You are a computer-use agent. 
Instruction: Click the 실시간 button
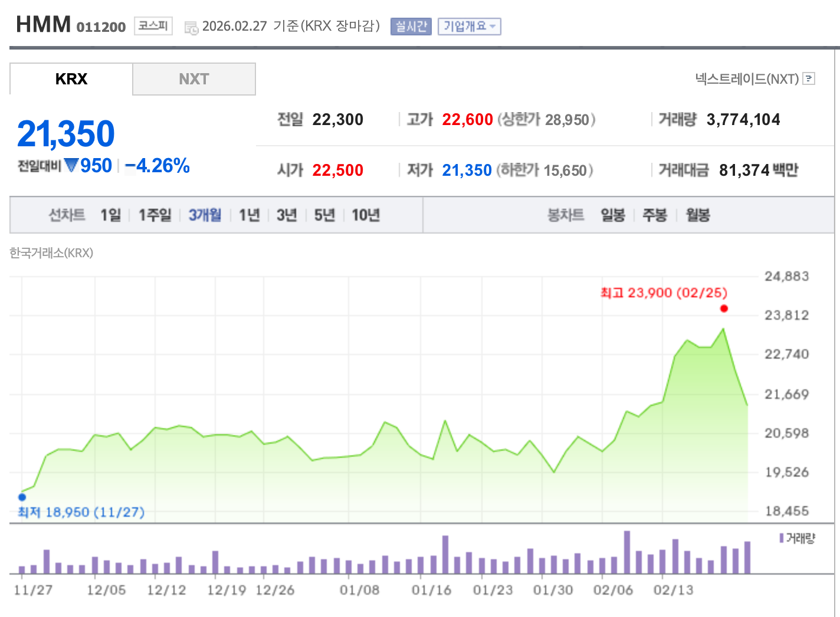[x=411, y=27]
